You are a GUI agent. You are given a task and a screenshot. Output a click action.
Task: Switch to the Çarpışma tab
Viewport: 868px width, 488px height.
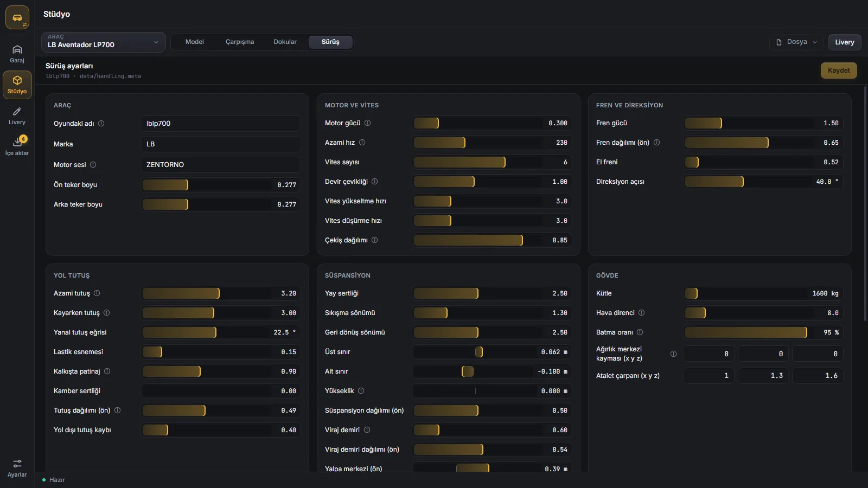(x=240, y=42)
